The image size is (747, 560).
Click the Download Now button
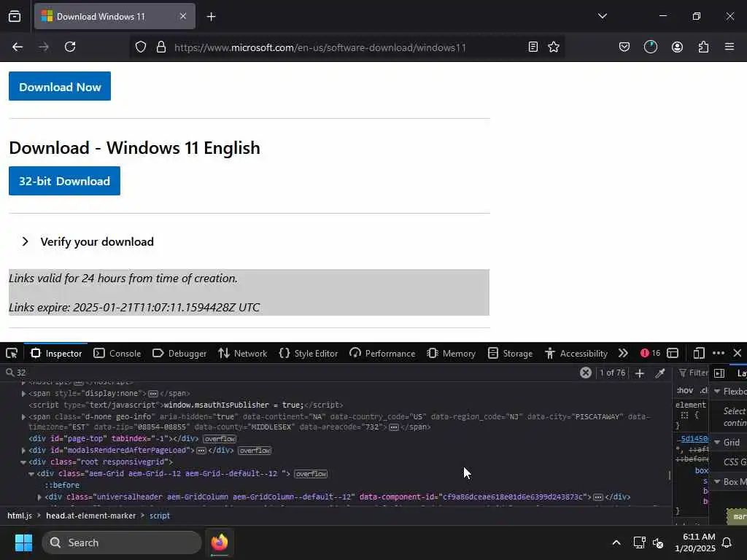pos(60,86)
